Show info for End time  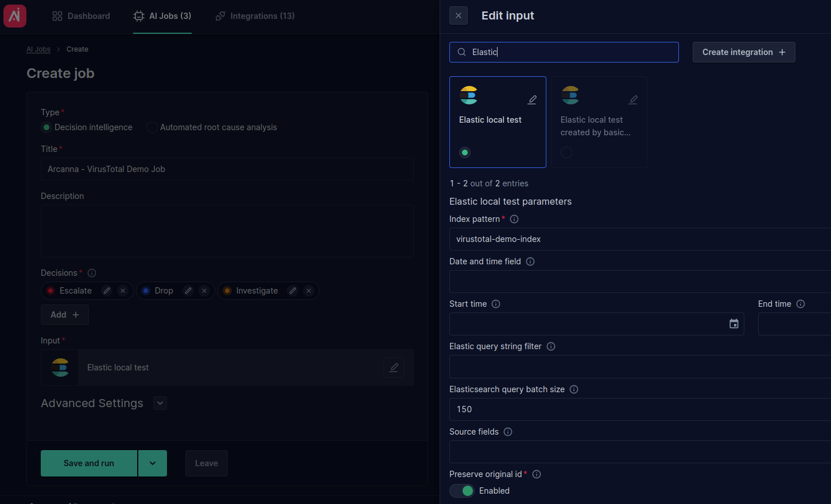tap(801, 304)
